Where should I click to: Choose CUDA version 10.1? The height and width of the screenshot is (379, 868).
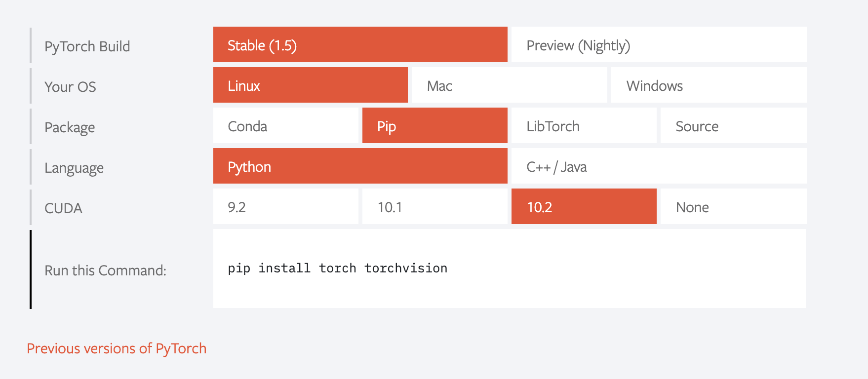(434, 206)
